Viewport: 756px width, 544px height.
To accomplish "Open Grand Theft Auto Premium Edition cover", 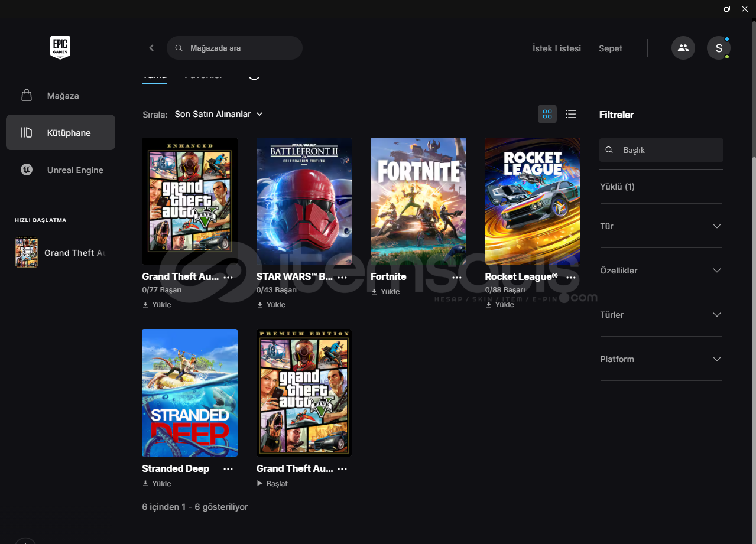I will [304, 393].
